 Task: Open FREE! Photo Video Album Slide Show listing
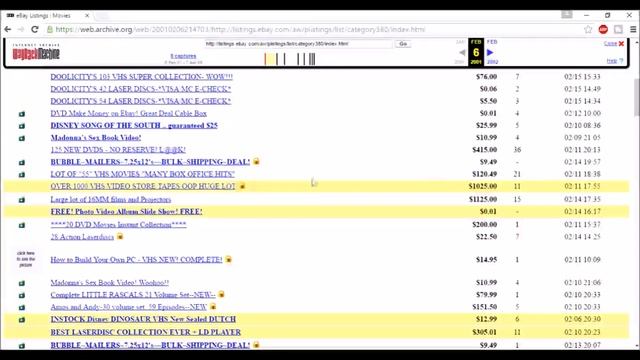tap(127, 211)
